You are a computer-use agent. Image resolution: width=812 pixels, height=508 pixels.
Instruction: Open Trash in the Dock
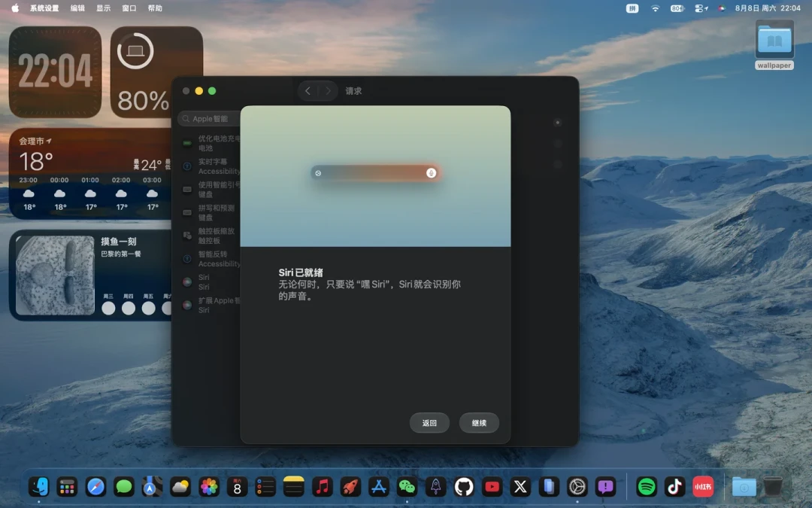coord(773,487)
